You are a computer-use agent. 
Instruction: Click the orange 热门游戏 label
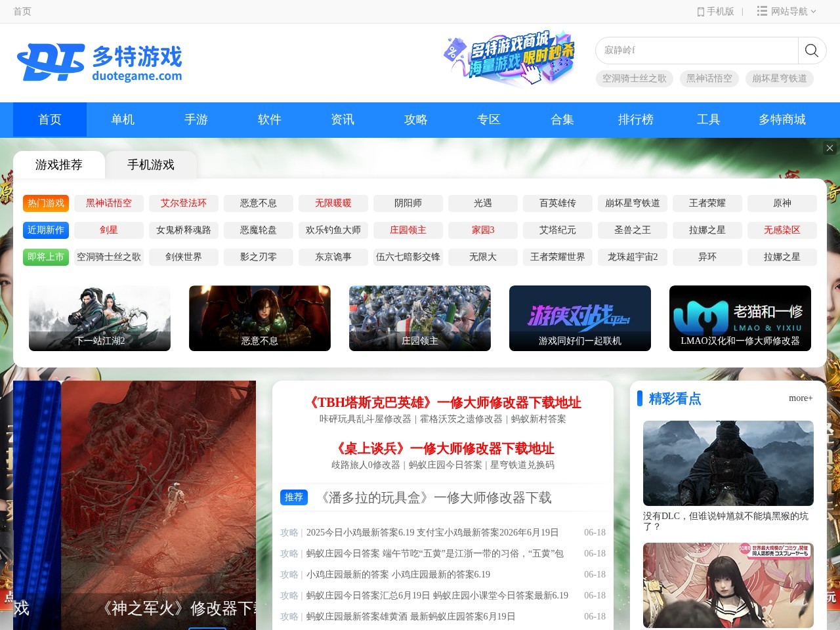(x=46, y=203)
